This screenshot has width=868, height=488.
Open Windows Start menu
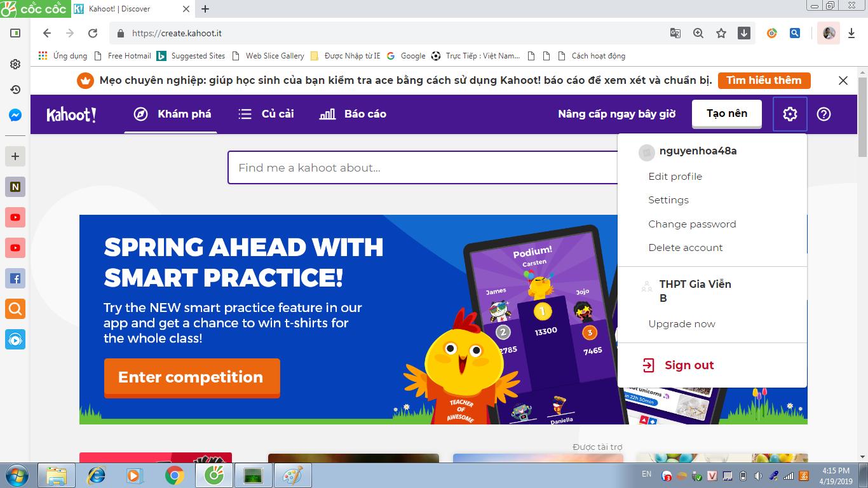[x=15, y=475]
